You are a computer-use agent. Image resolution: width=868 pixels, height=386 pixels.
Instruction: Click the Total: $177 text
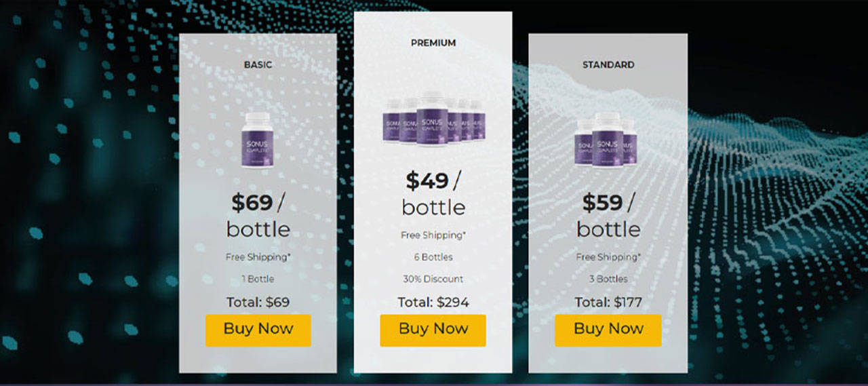pyautogui.click(x=608, y=303)
